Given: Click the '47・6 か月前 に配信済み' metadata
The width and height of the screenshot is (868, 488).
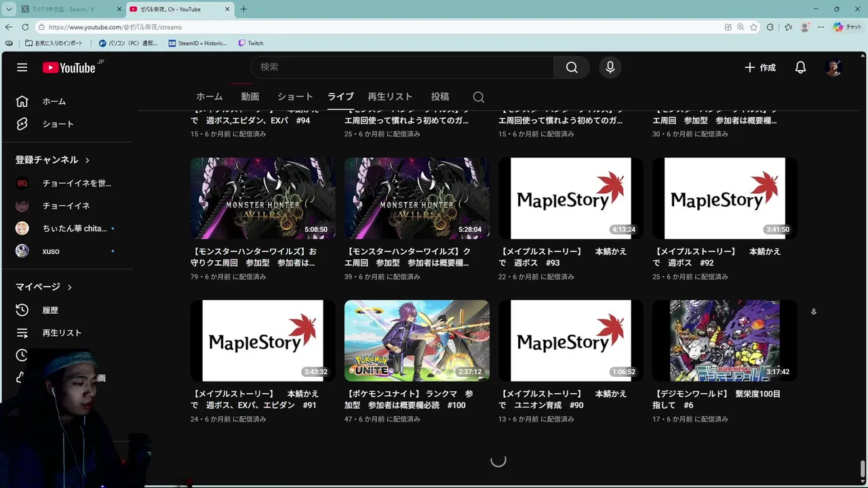Looking at the screenshot, I should pos(382,419).
